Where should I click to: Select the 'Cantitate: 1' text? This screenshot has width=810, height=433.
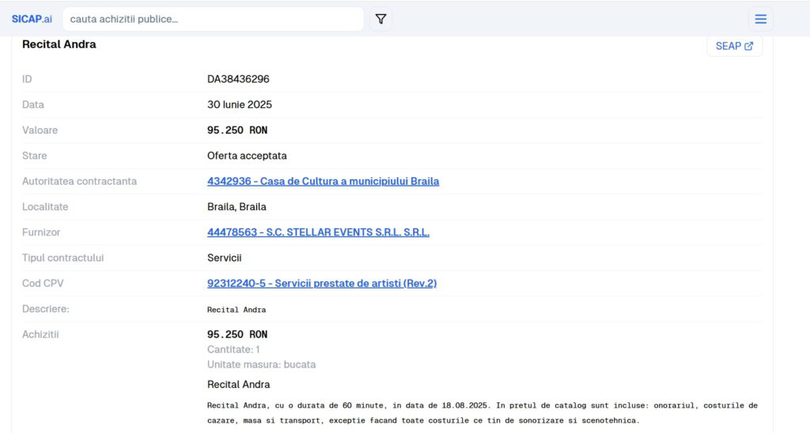[x=233, y=349]
